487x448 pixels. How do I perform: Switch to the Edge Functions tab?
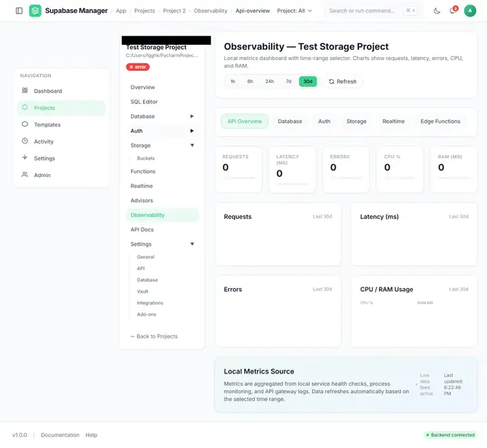pos(440,122)
